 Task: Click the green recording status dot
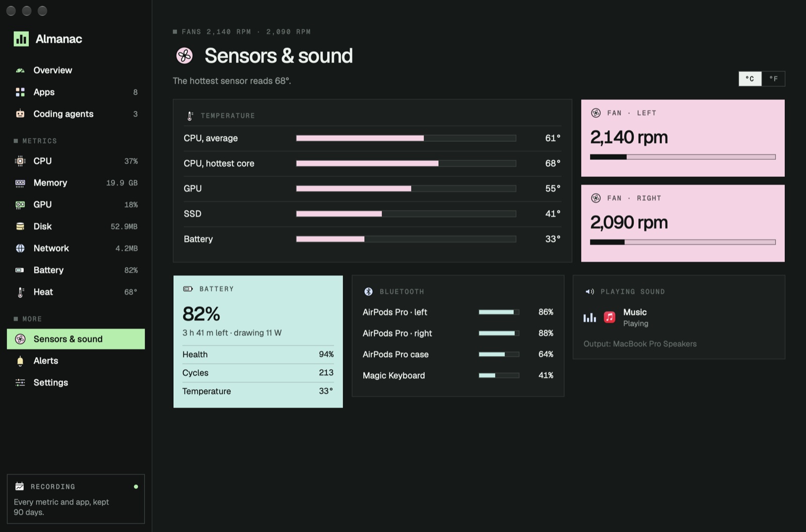pos(136,487)
